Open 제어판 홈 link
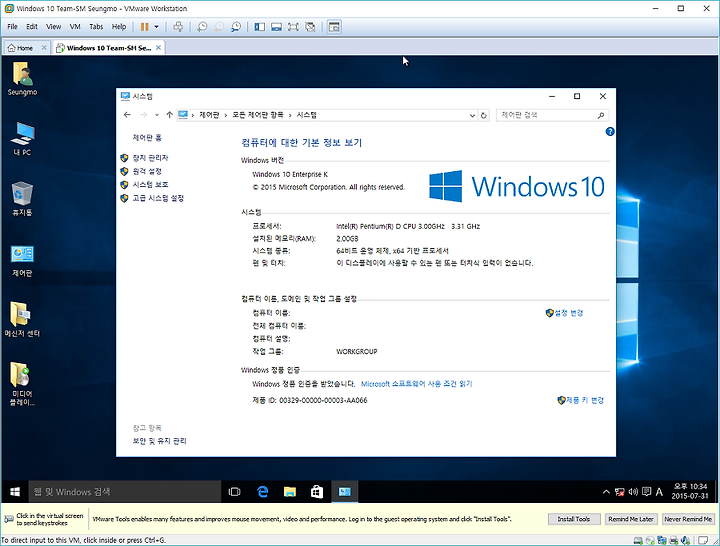Screen dimensions: 720x546 (147, 138)
